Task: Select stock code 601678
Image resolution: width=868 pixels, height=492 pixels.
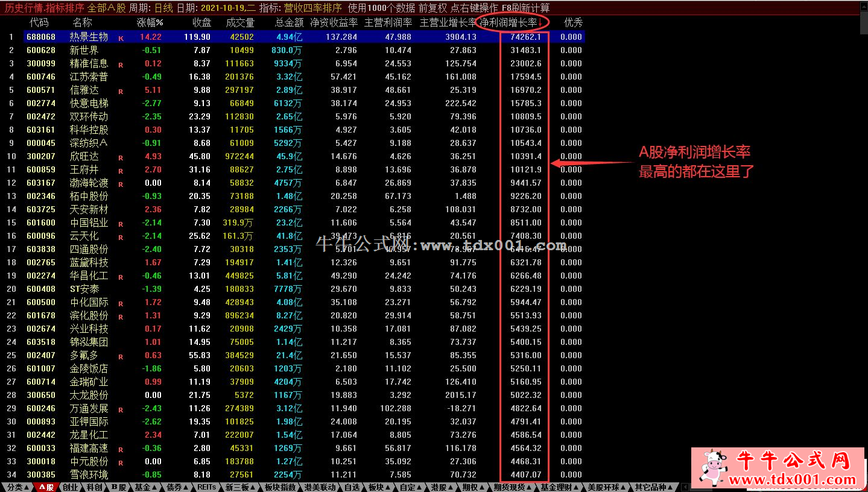Action: 41,315
